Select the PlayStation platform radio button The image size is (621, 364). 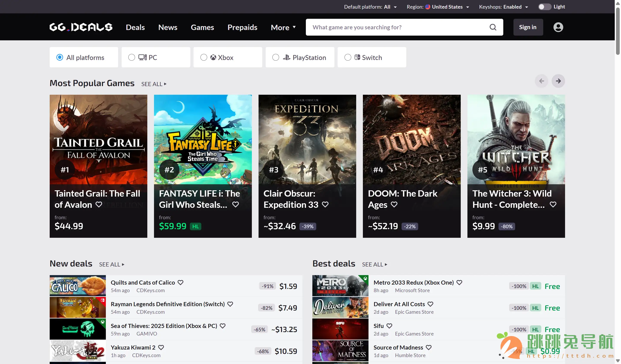pyautogui.click(x=275, y=57)
